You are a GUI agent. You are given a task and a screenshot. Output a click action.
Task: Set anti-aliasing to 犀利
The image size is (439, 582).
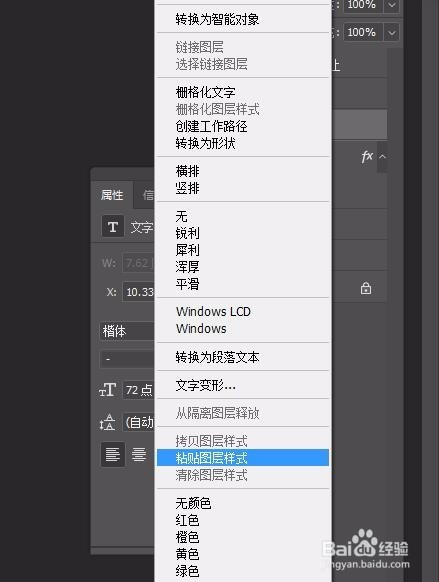pyautogui.click(x=243, y=250)
